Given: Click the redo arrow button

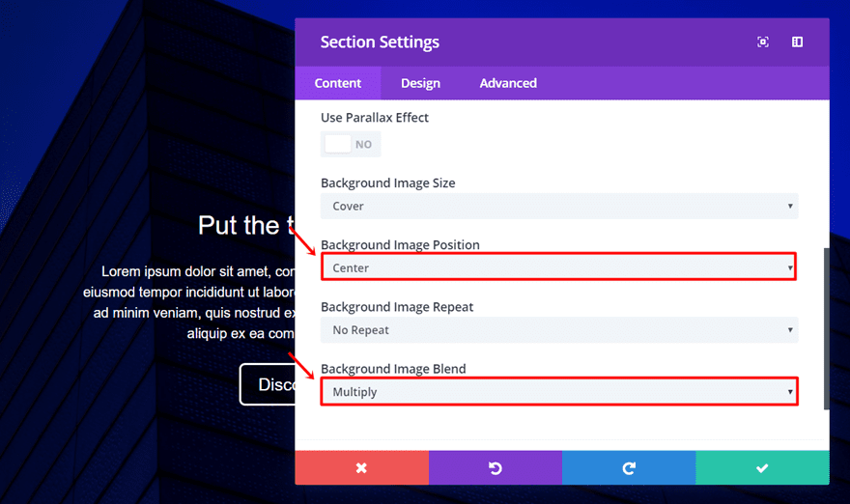Looking at the screenshot, I should point(629,467).
